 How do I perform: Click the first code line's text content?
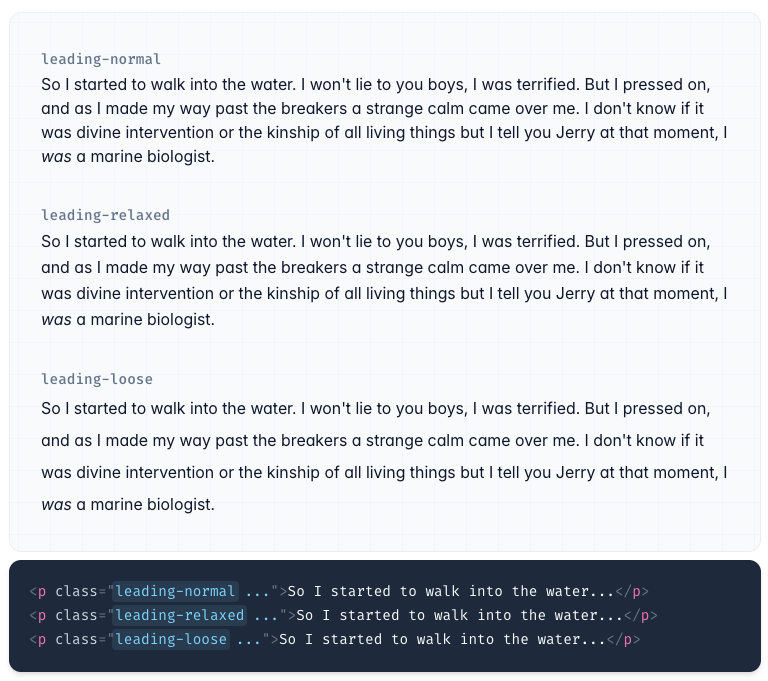pyautogui.click(x=450, y=591)
